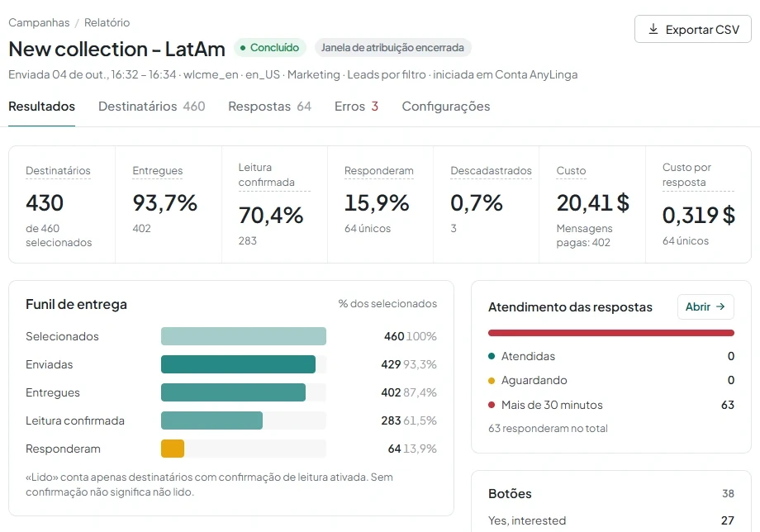Click the Entregues funnel bar
This screenshot has width=760, height=532.
point(233,392)
